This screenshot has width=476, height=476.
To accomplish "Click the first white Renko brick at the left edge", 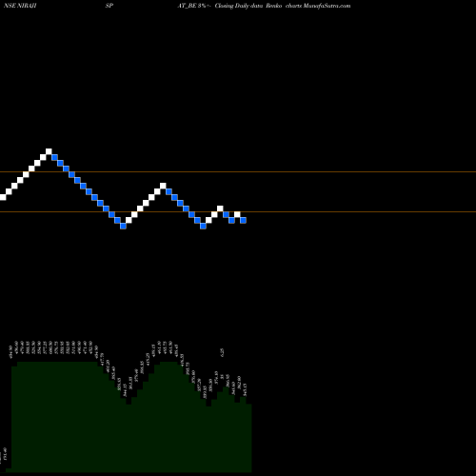I will [3, 197].
